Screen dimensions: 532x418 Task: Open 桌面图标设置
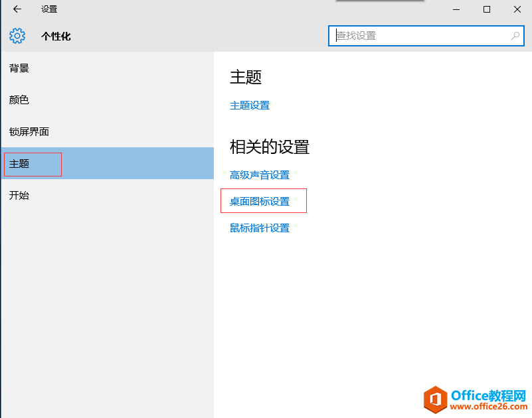click(260, 202)
